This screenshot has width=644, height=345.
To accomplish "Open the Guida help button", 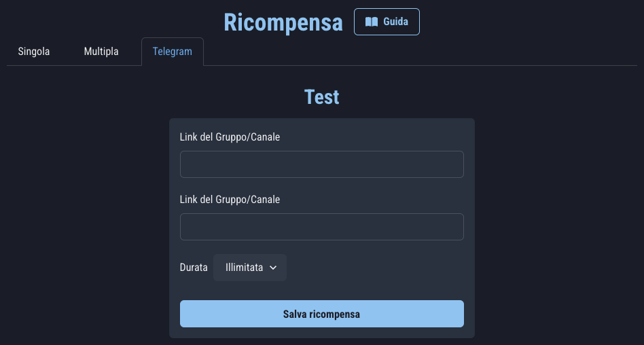I will [x=387, y=22].
